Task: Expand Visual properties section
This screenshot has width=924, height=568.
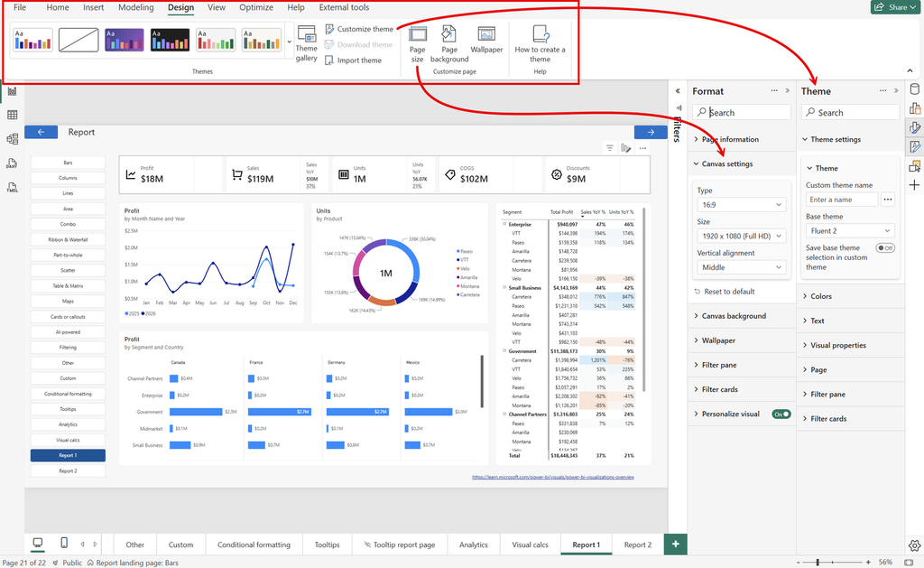Action: point(850,345)
